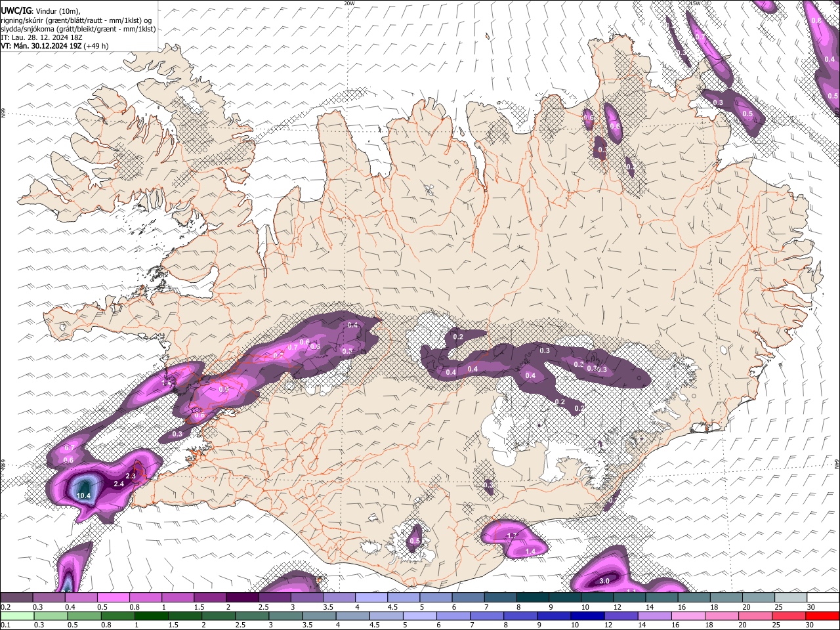Viewport: 840px width, 630px height.
Task: Select the bright pink 0.5 swatch in the upper legend
Action: (113, 597)
